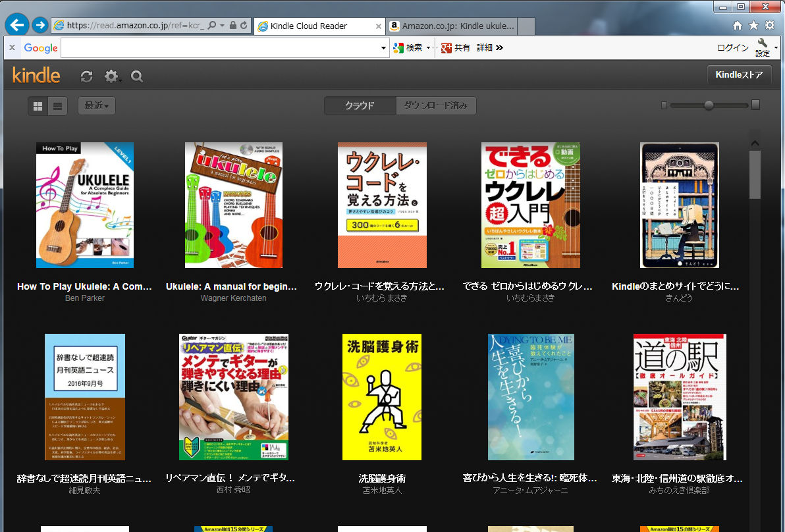Click the library scrollbar up arrow

pyautogui.click(x=755, y=143)
